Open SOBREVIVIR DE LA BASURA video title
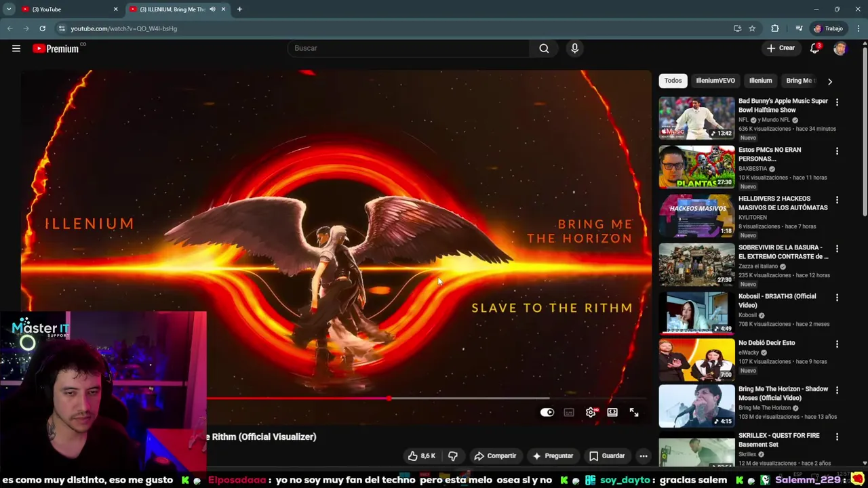This screenshot has width=868, height=488. (x=783, y=252)
